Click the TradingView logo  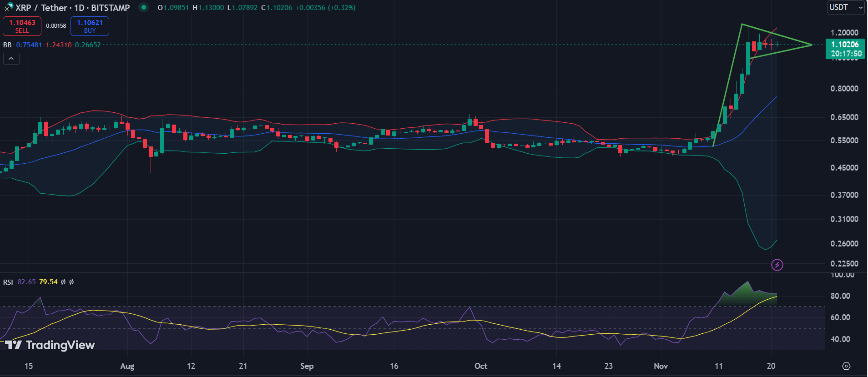click(x=50, y=345)
